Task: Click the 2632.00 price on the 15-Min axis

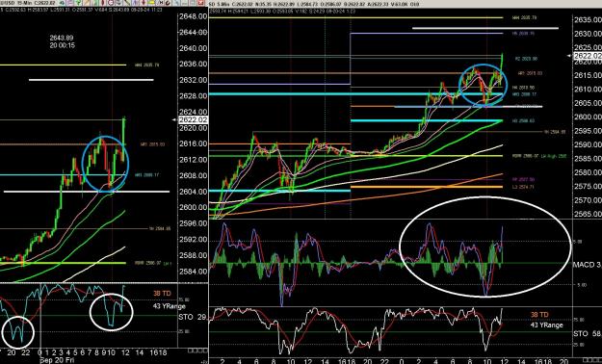Action: coord(194,80)
